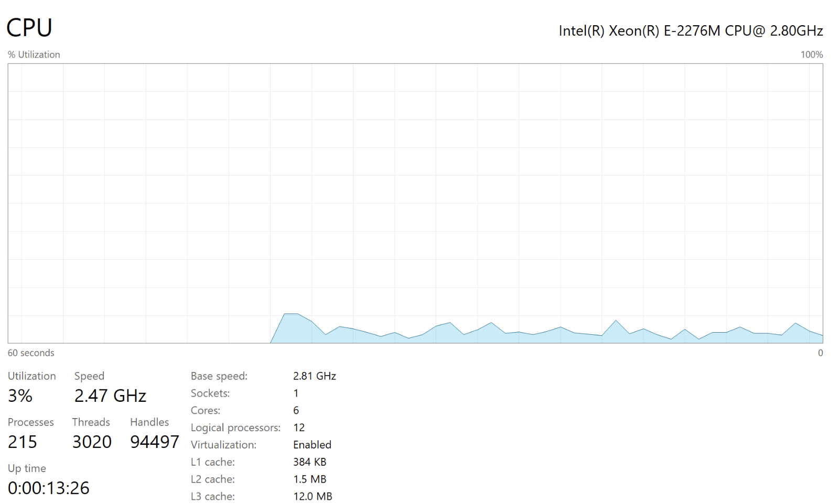Click the L3 cache: label
The image size is (839, 504).
pyautogui.click(x=213, y=497)
